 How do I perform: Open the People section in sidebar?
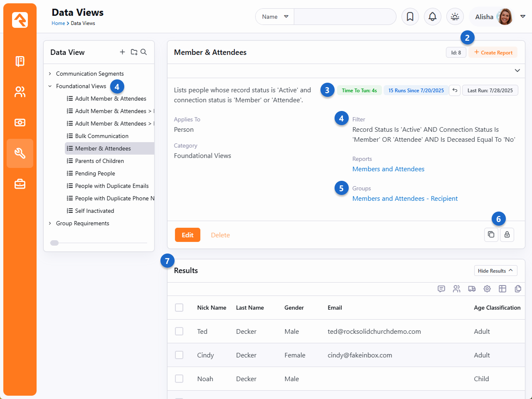(x=20, y=92)
